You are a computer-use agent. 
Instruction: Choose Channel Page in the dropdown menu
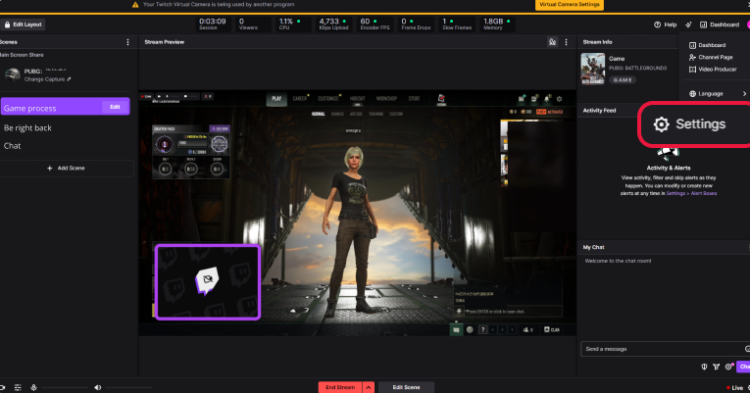[711, 57]
